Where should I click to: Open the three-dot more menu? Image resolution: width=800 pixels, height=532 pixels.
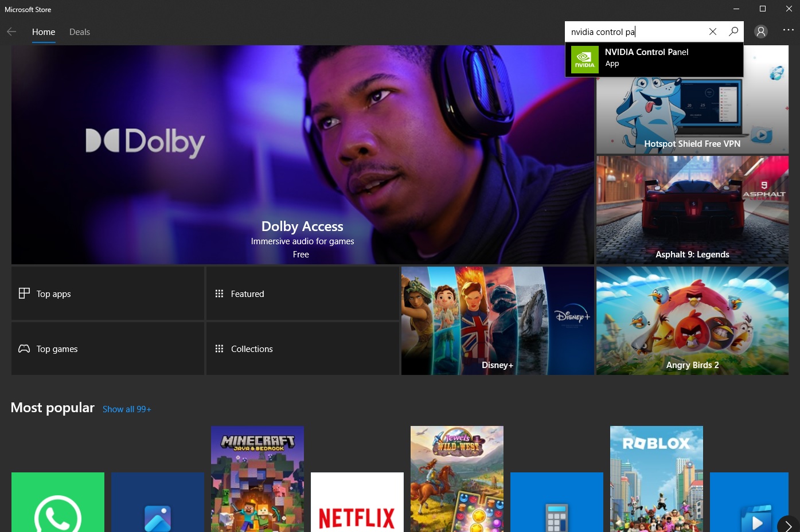(x=789, y=30)
